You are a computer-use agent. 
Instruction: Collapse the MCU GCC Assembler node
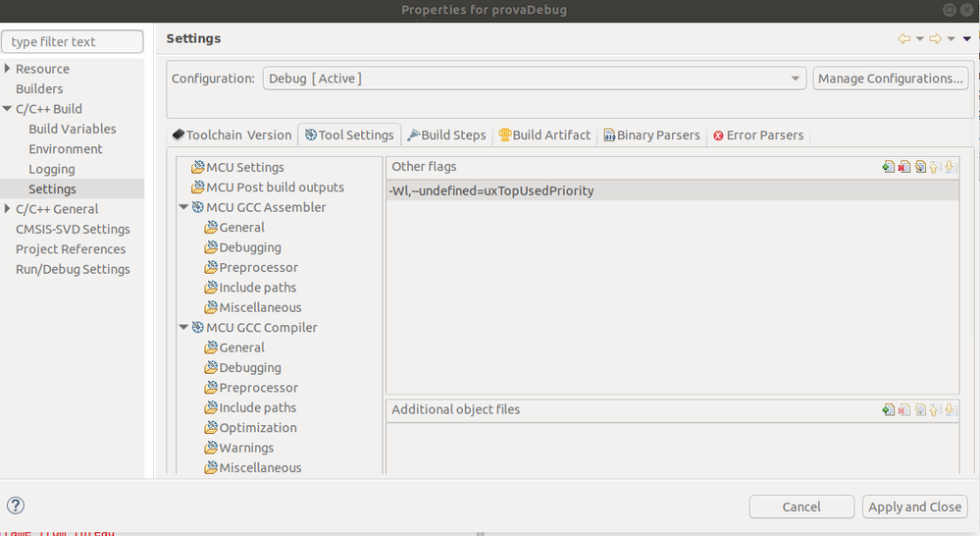[x=183, y=207]
